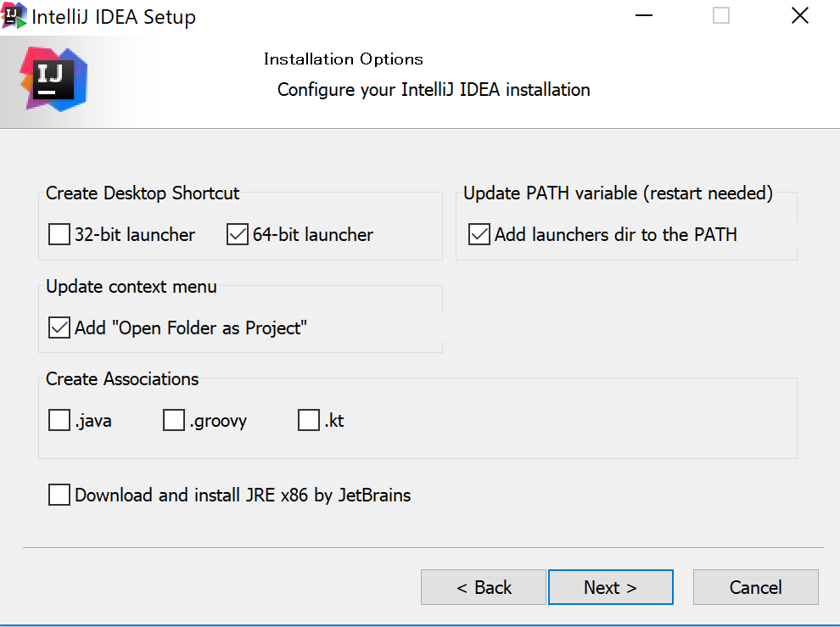Screen dimensions: 840x627
Task: Disable the 64-bit launcher checkbox
Action: click(237, 234)
